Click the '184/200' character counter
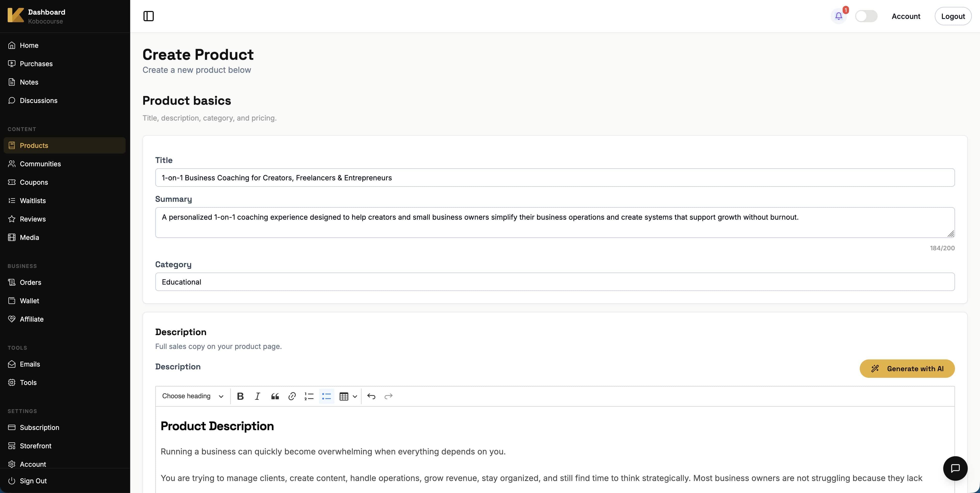 coord(942,248)
